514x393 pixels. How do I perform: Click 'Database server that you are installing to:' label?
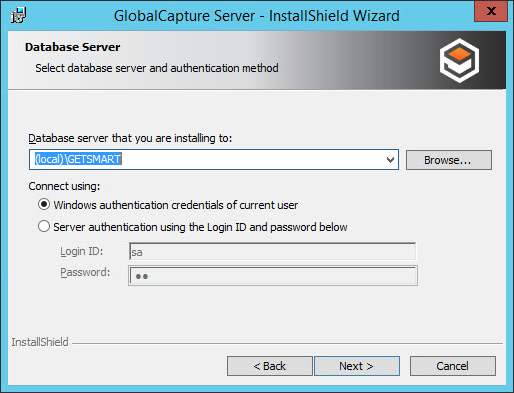click(130, 138)
